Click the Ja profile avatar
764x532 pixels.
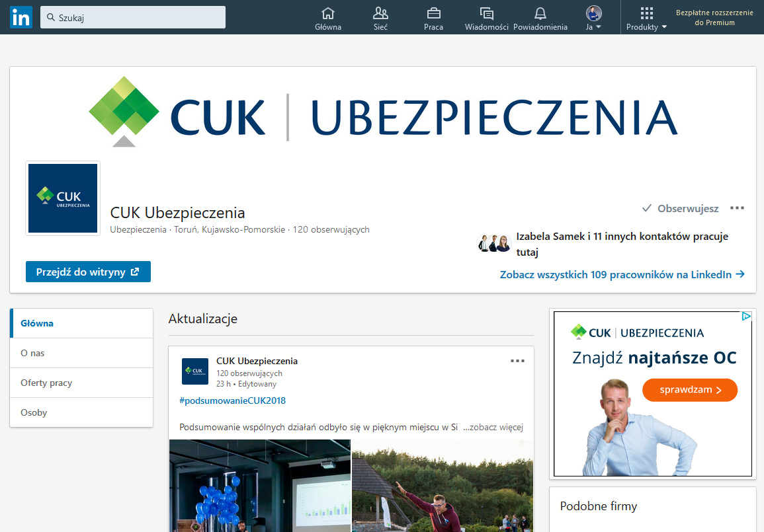pos(593,13)
